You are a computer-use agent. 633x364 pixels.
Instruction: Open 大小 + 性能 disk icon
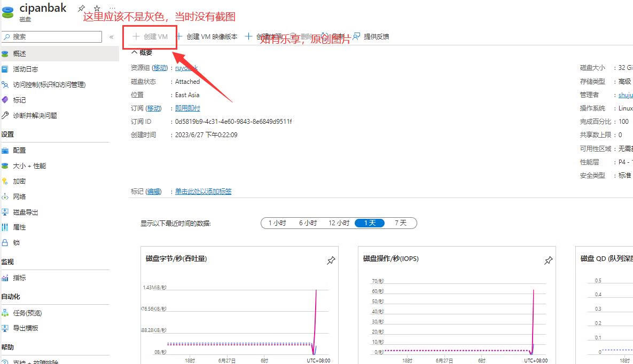point(5,166)
